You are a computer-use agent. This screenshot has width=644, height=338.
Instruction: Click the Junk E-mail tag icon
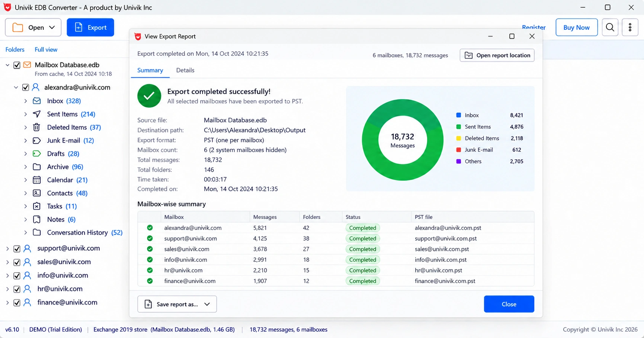click(37, 141)
